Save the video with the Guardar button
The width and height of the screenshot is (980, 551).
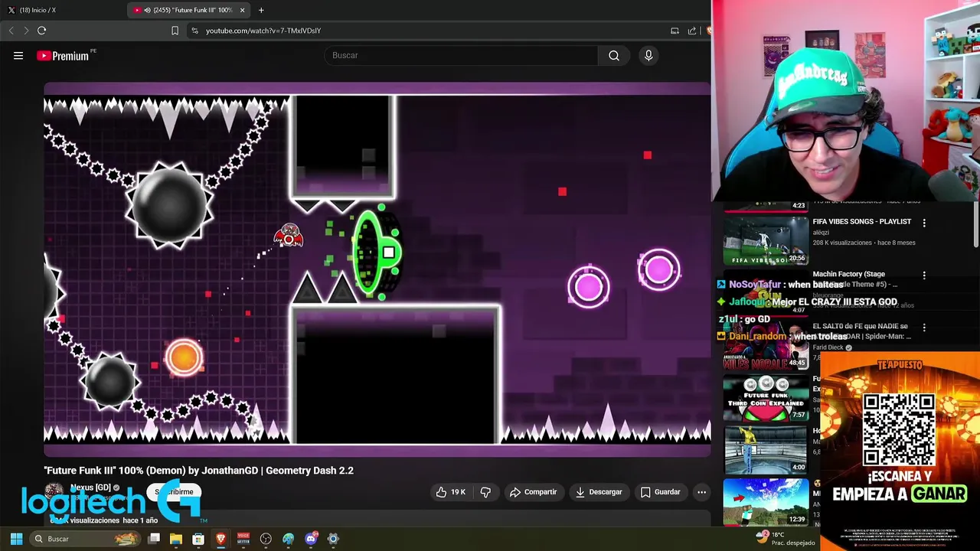coord(661,492)
